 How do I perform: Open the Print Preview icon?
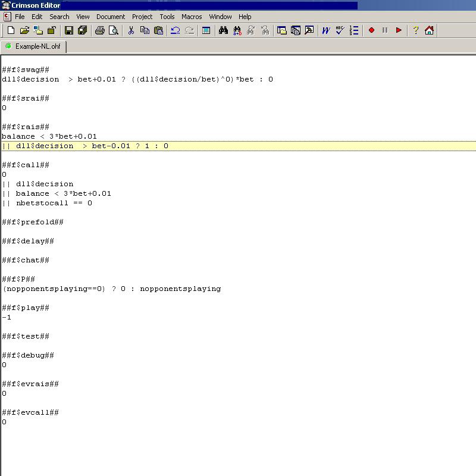coord(113,30)
